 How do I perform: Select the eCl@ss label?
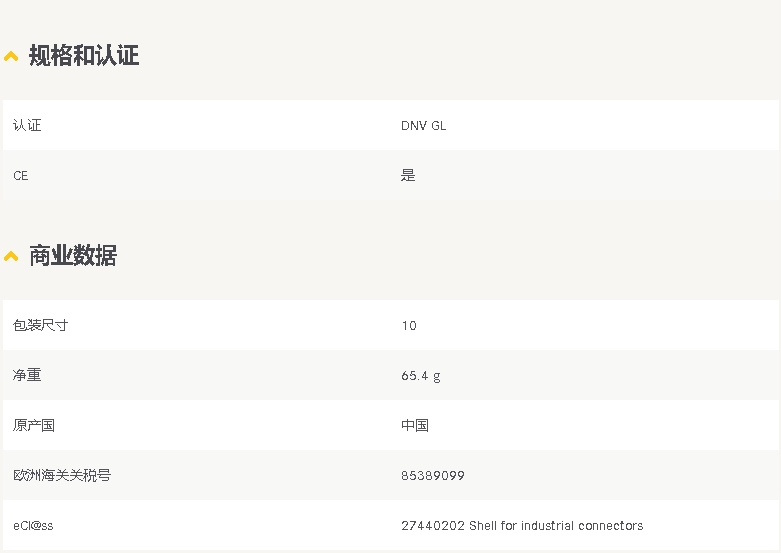pos(33,526)
